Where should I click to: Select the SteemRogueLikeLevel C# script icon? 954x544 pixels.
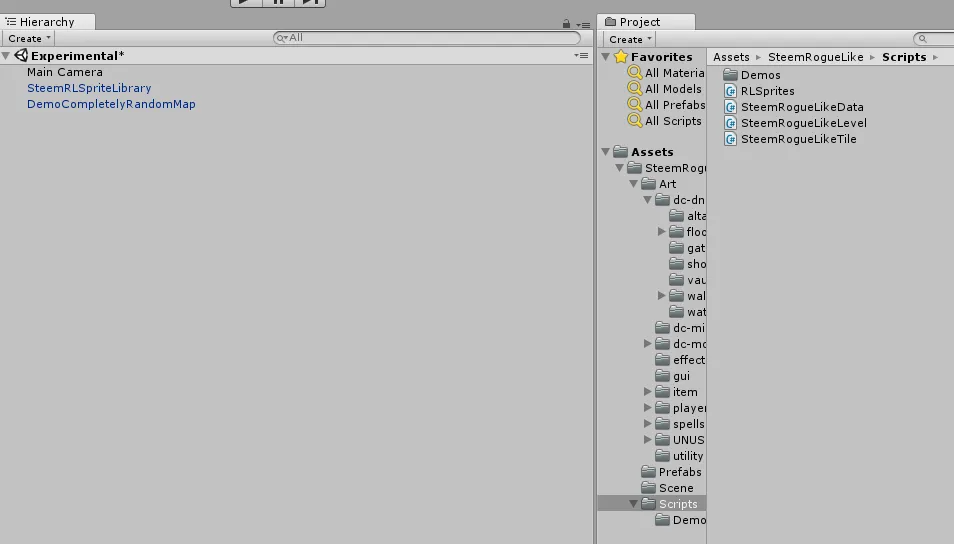point(731,123)
